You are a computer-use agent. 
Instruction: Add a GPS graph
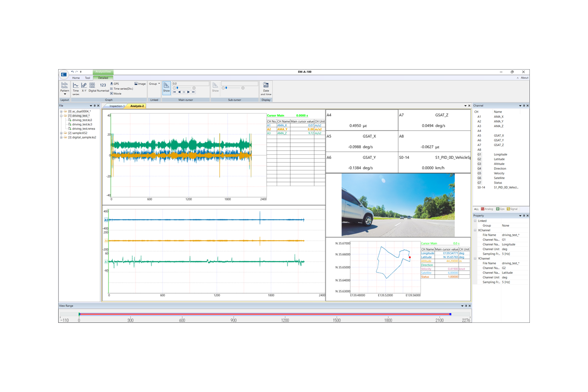click(x=114, y=84)
